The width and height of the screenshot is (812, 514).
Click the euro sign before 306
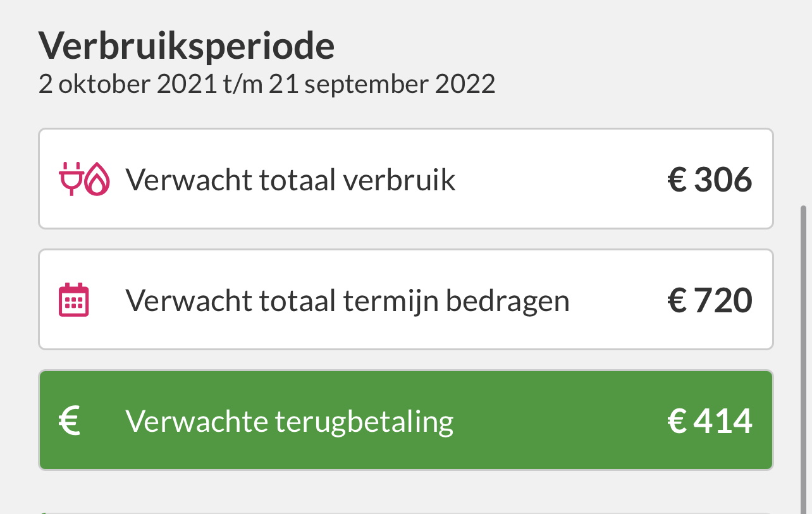click(677, 181)
